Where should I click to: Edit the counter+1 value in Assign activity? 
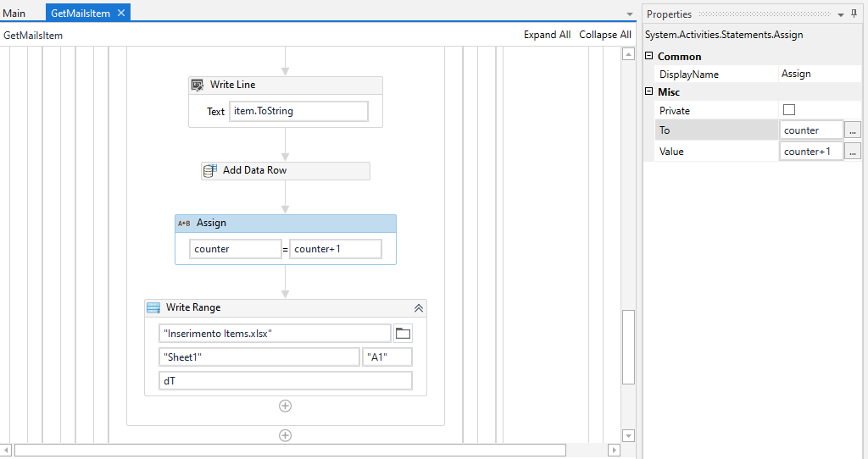(x=336, y=249)
